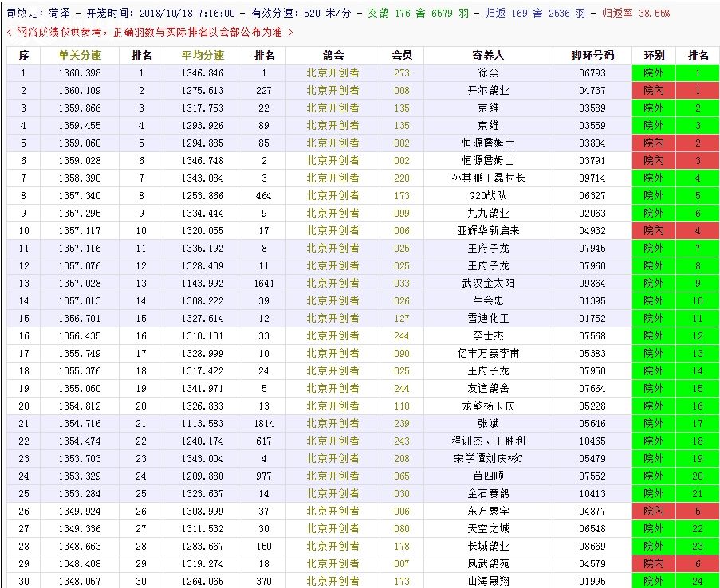Click the green 院外 cell for ring 06793
Screen dimensions: 720x588
(x=654, y=73)
